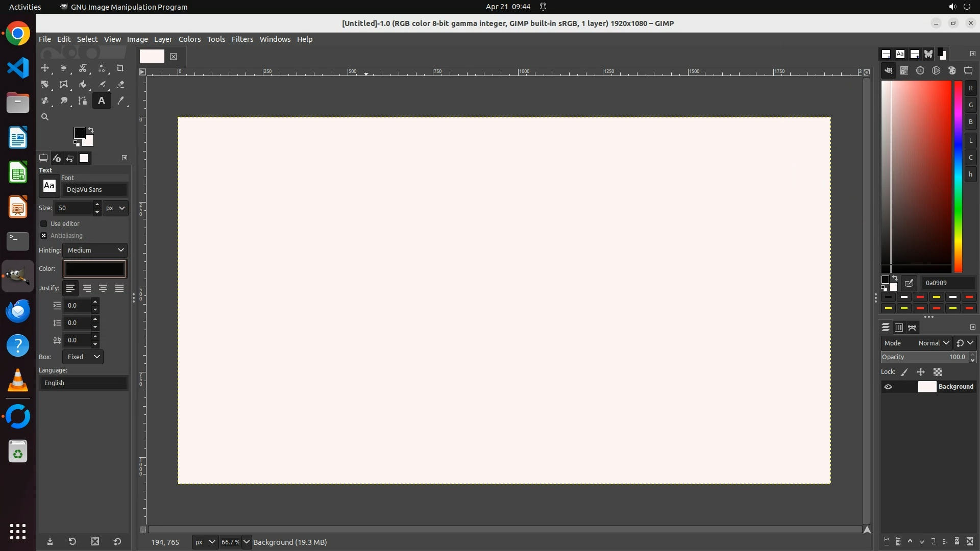
Task: Select the Move tool
Action: click(45, 68)
